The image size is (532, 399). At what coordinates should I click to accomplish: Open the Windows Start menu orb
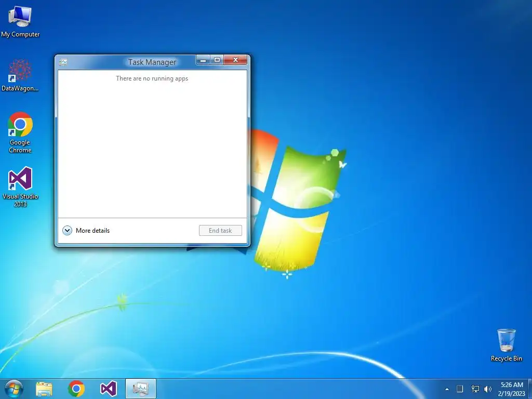[x=14, y=389]
